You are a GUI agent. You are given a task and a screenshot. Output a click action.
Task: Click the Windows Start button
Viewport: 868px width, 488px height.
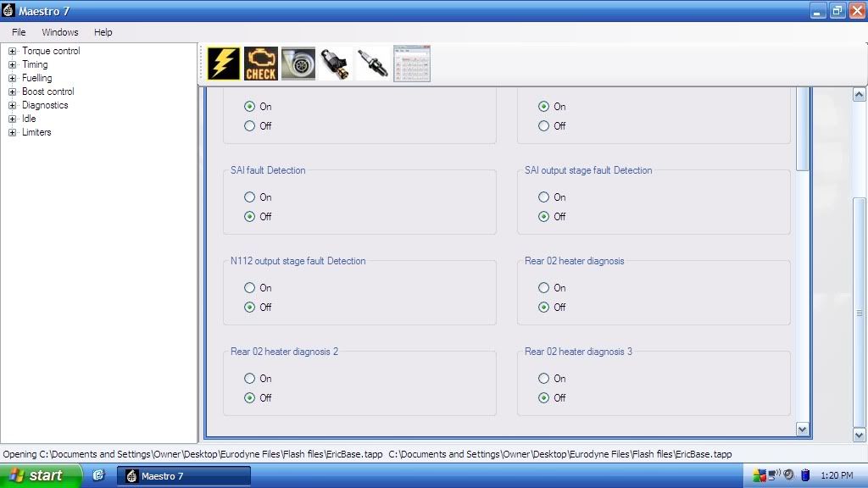click(41, 475)
